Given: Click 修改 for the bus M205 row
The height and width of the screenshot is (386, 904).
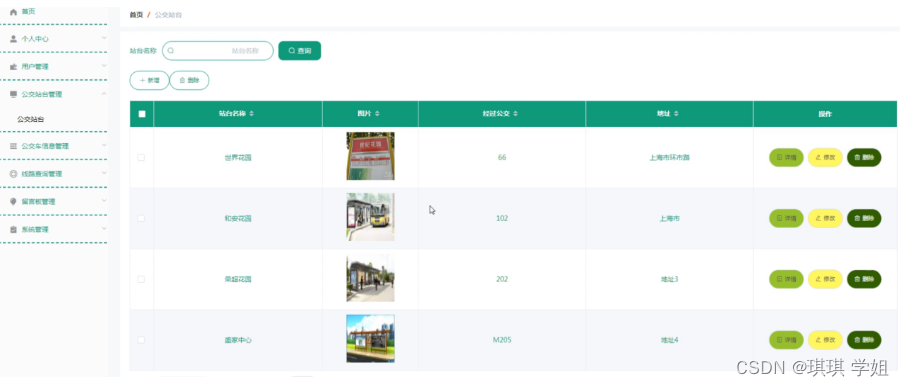Looking at the screenshot, I should coord(825,340).
